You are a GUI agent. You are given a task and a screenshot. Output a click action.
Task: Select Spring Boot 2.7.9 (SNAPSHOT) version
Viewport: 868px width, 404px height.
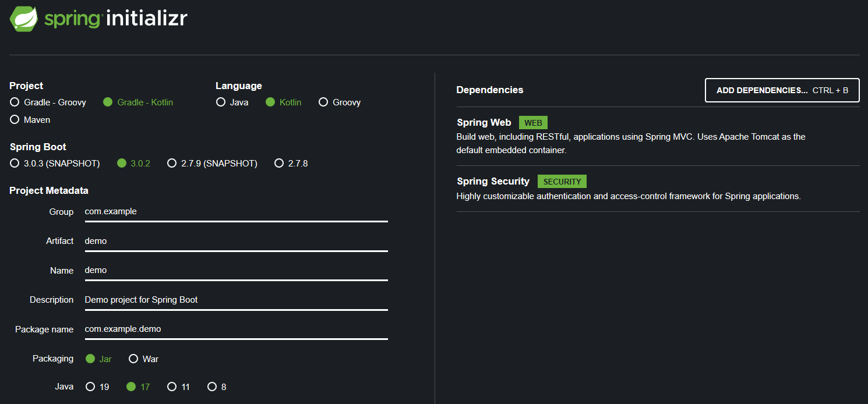pyautogui.click(x=172, y=164)
